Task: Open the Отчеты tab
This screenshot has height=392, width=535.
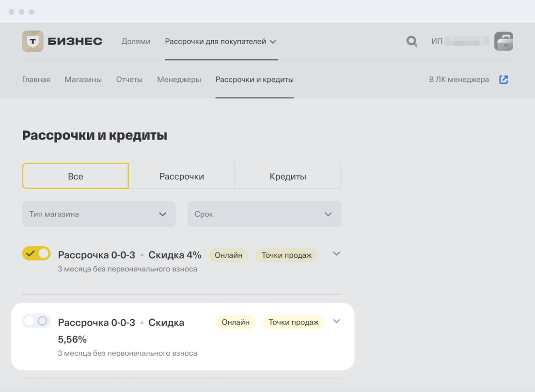Action: (x=129, y=79)
